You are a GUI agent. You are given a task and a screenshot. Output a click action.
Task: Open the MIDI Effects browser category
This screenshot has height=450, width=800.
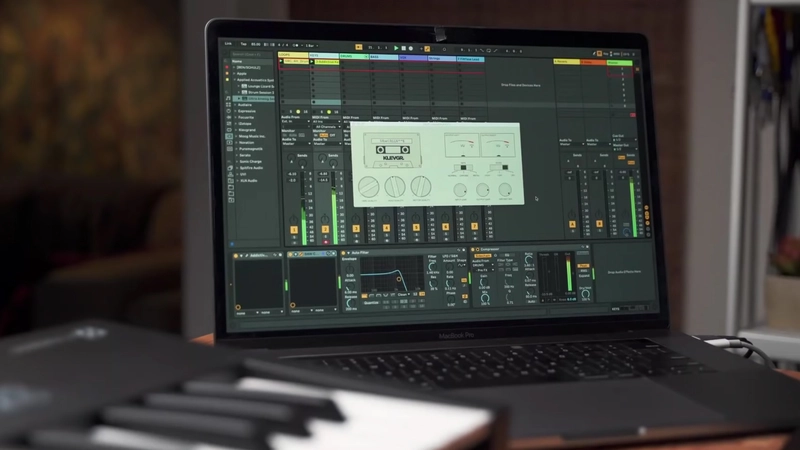click(229, 123)
